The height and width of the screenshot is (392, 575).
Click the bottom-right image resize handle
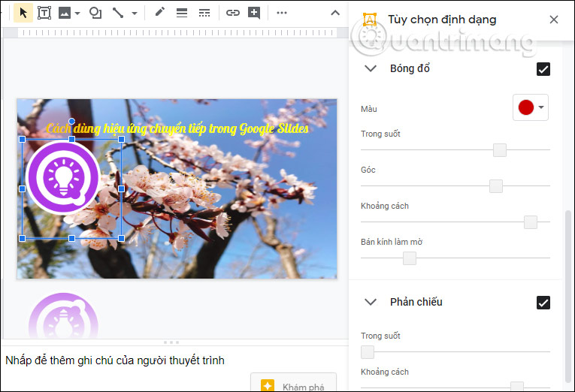pyautogui.click(x=121, y=239)
